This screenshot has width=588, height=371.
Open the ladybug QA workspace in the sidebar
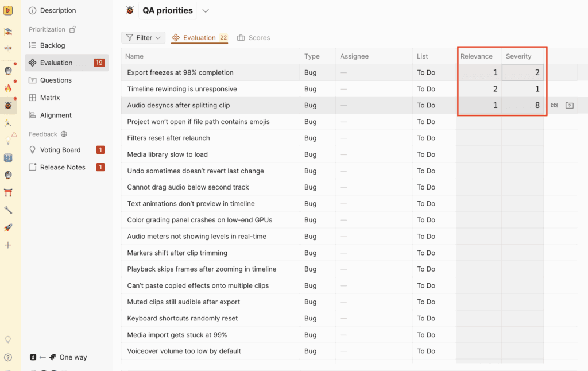point(9,106)
